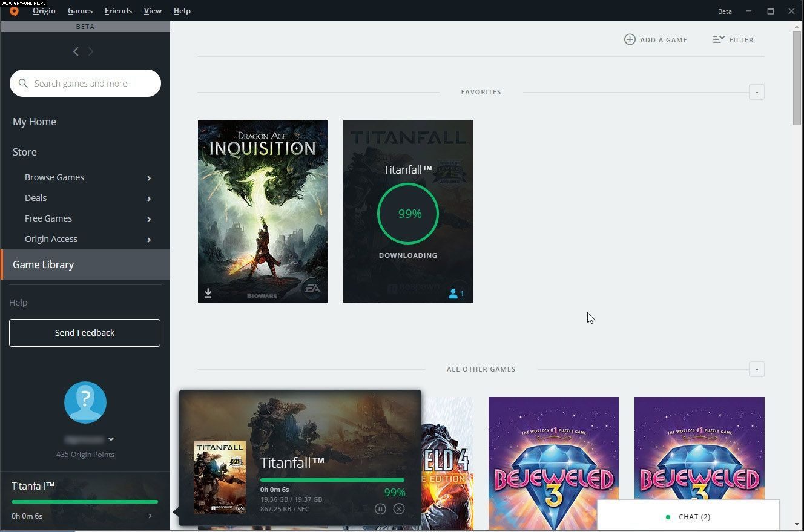Click the friends playing icon on Titanfall
804x532 pixels.
[456, 294]
